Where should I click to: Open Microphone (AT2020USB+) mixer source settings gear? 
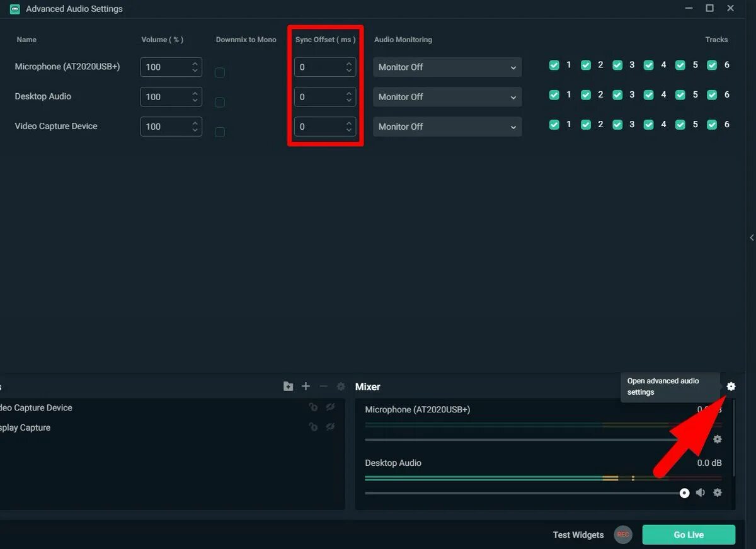tap(717, 439)
